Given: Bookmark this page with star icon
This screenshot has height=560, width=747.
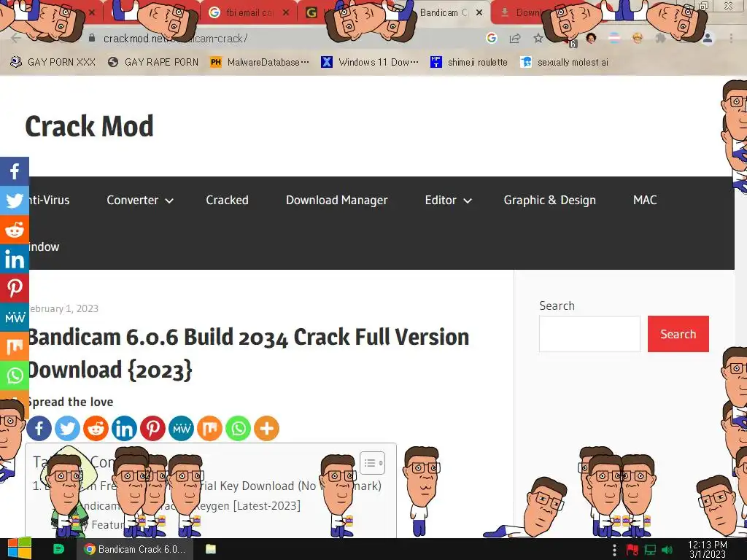Looking at the screenshot, I should click(538, 39).
